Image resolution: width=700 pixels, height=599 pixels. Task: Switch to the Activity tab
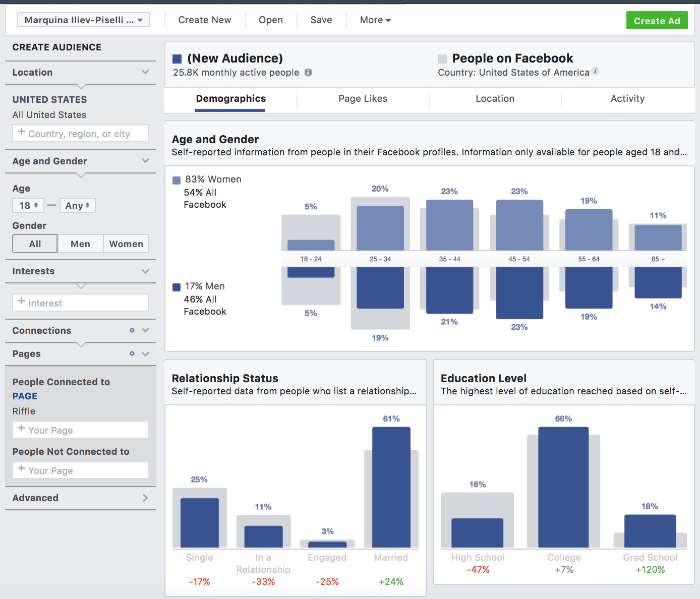pos(627,99)
